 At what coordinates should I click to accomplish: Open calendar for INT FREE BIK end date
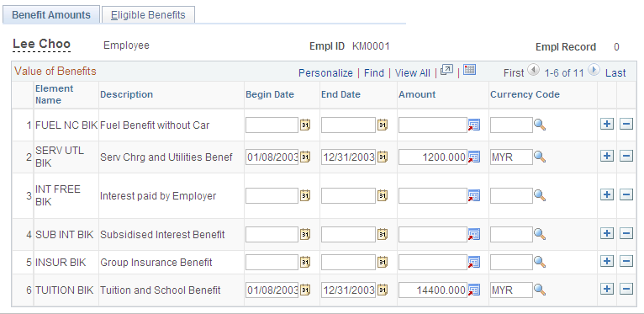tap(382, 195)
